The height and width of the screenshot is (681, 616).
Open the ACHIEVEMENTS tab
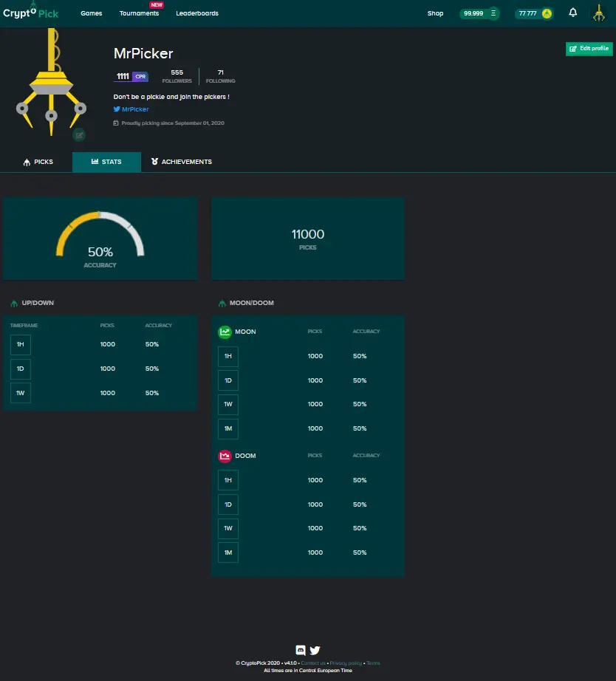pyautogui.click(x=182, y=162)
